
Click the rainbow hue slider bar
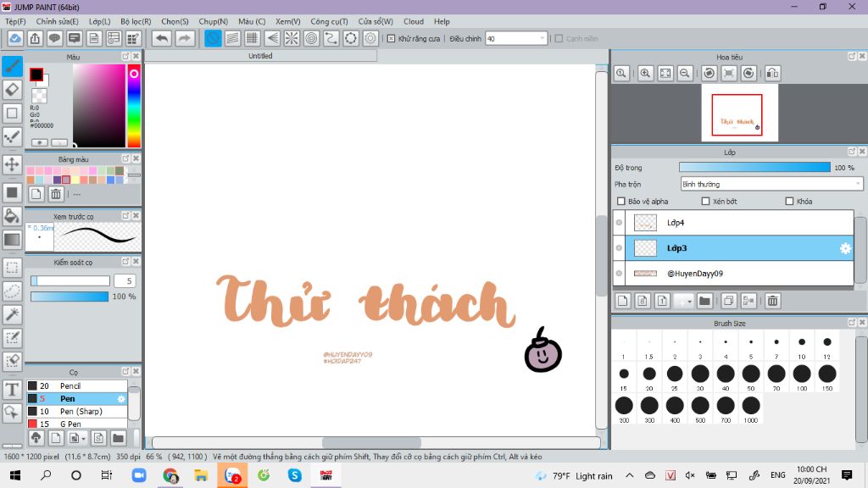134,106
